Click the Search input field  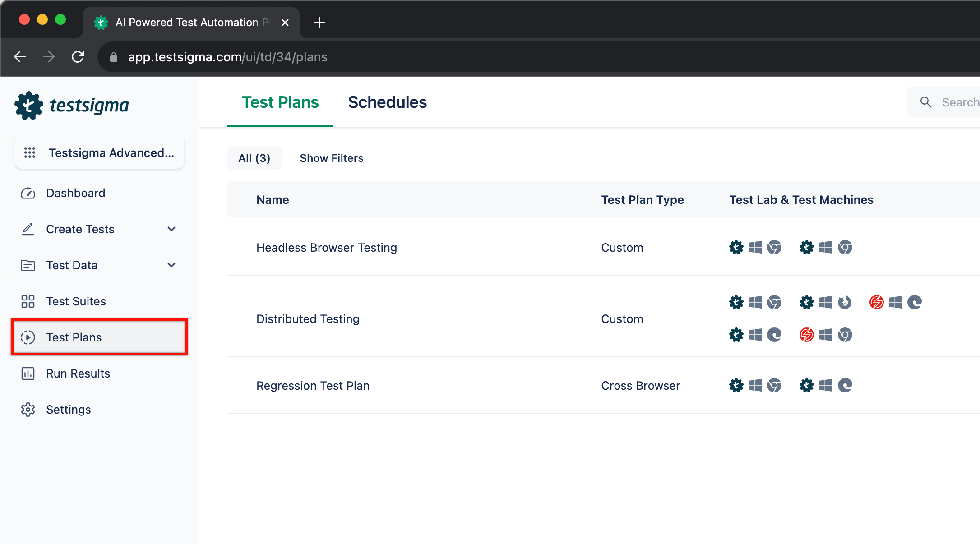(958, 102)
